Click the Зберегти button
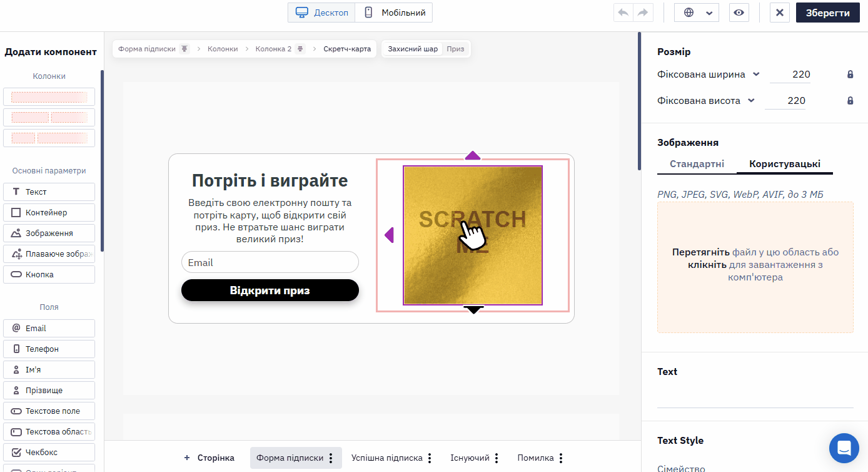868x472 pixels. 827,13
